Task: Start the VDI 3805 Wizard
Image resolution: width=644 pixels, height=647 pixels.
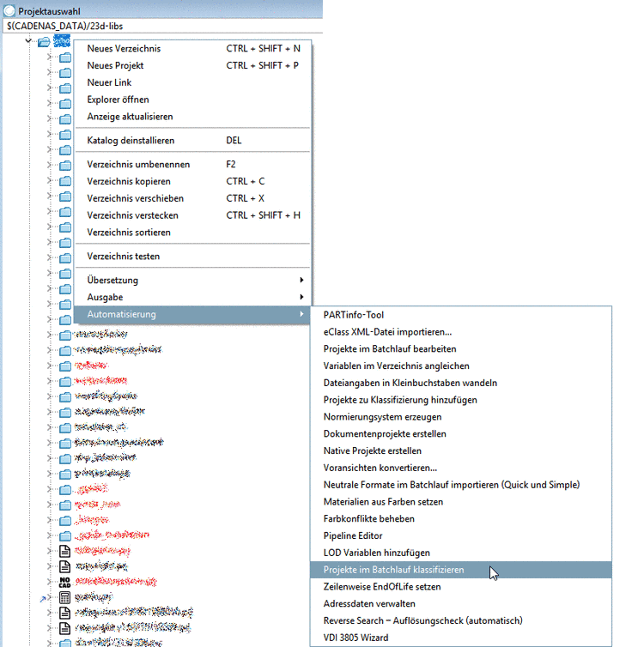Action: 461,638
